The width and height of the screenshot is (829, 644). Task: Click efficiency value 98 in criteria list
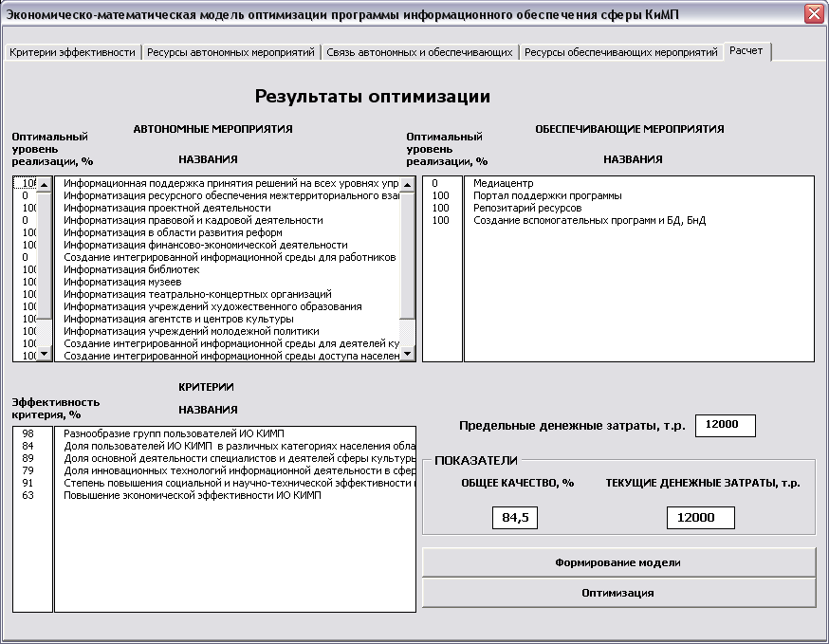(32, 433)
